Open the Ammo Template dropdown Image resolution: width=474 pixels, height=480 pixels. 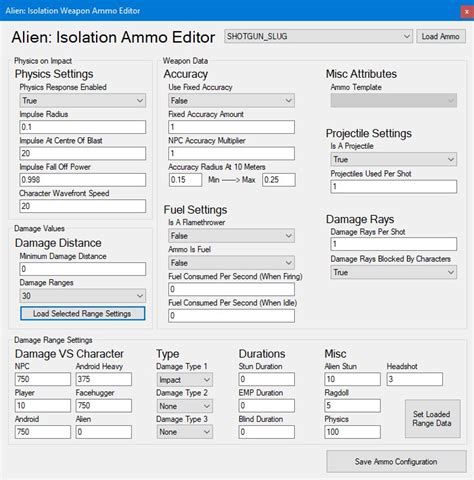[x=394, y=100]
